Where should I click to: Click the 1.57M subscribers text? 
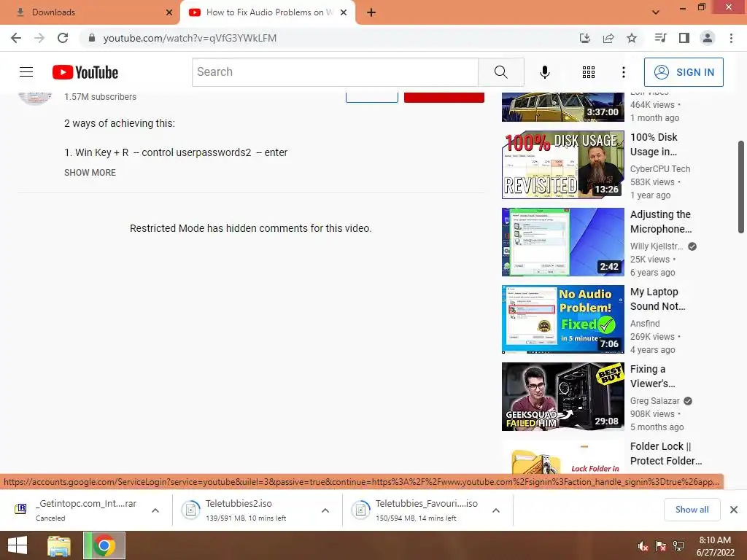100,97
